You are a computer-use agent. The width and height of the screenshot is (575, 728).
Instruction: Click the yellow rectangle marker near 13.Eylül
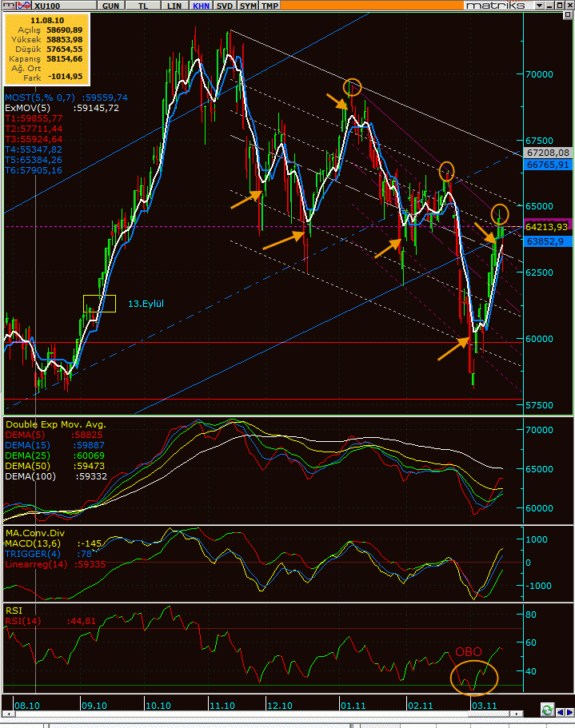(x=99, y=304)
